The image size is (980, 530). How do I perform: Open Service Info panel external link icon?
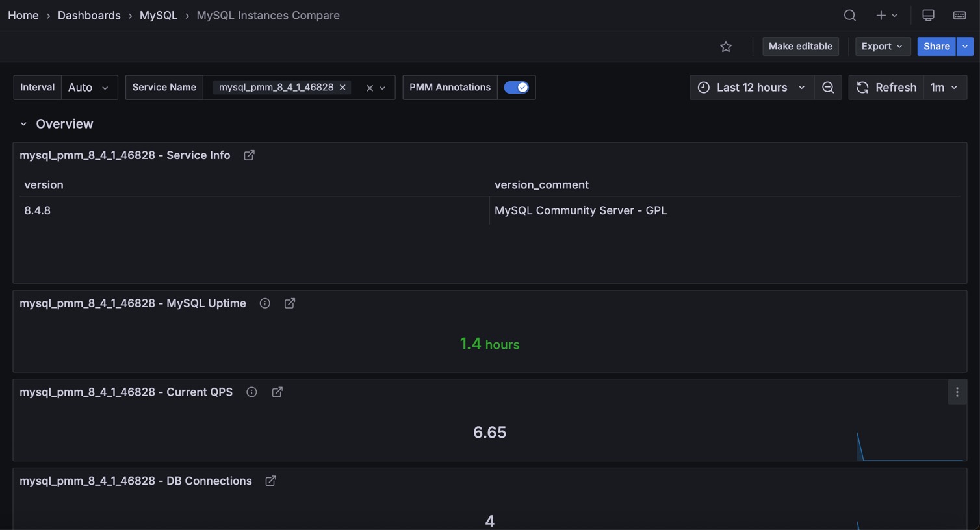[249, 155]
